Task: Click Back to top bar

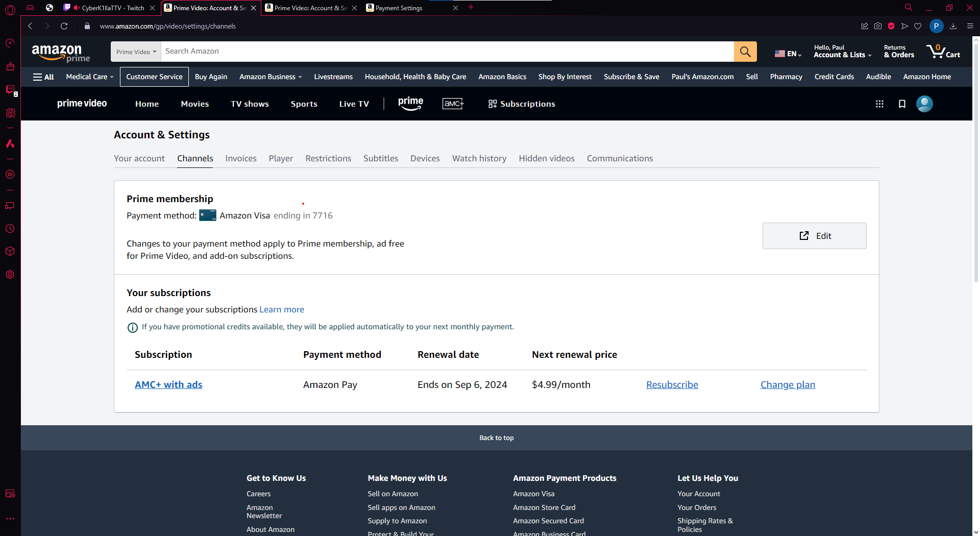Action: [496, 437]
